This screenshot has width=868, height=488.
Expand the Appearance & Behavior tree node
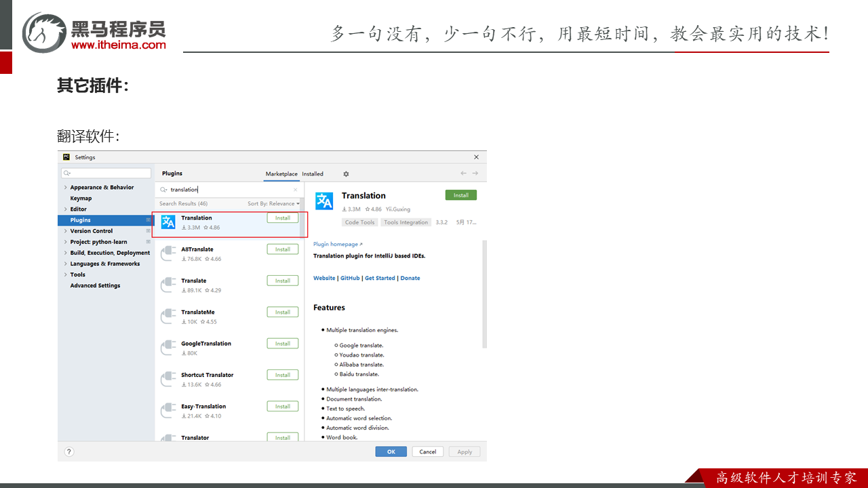tap(65, 188)
